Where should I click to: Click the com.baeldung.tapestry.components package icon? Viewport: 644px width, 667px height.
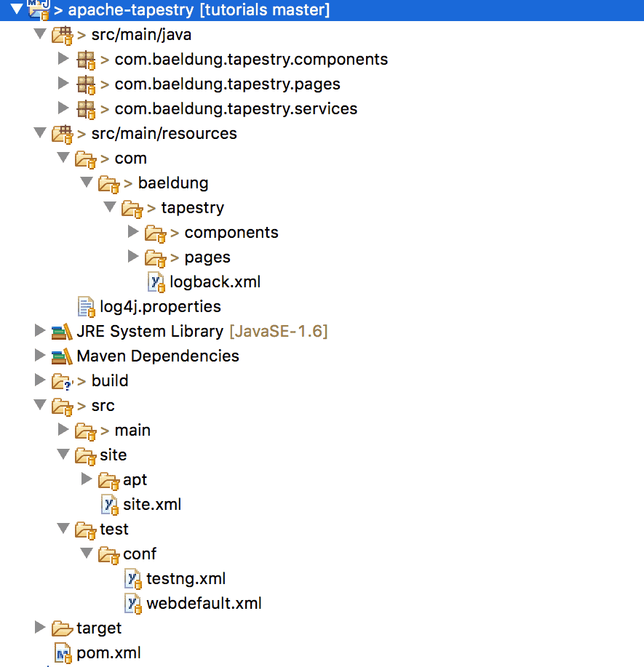point(86,60)
